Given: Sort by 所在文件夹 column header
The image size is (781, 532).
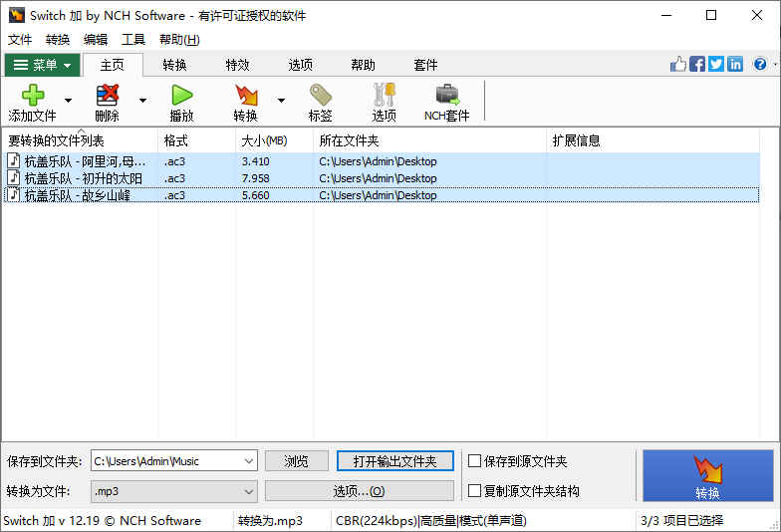Looking at the screenshot, I should (x=430, y=140).
